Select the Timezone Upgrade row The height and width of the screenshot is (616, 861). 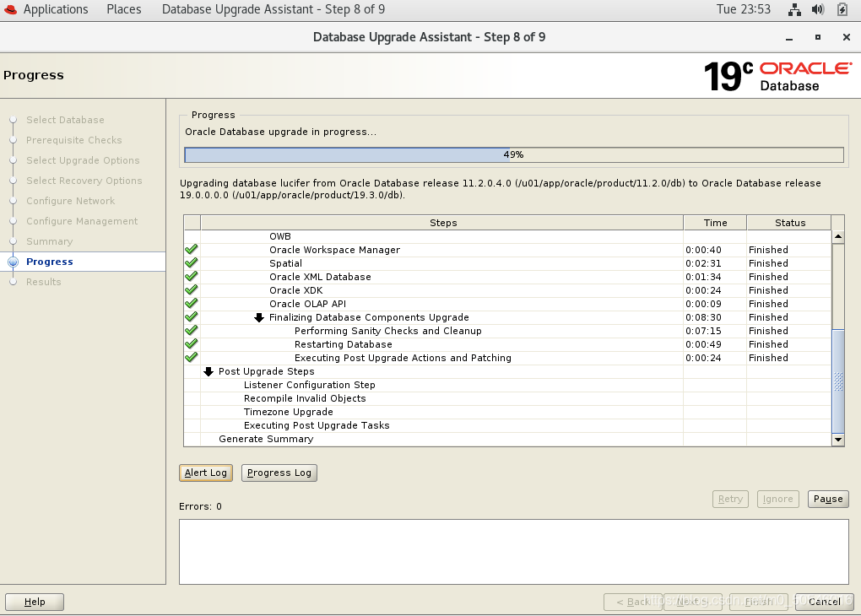507,412
